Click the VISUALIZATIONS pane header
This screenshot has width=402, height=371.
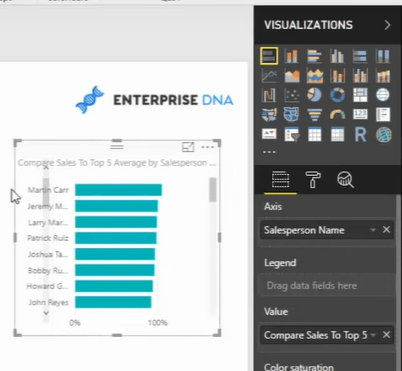click(x=308, y=25)
